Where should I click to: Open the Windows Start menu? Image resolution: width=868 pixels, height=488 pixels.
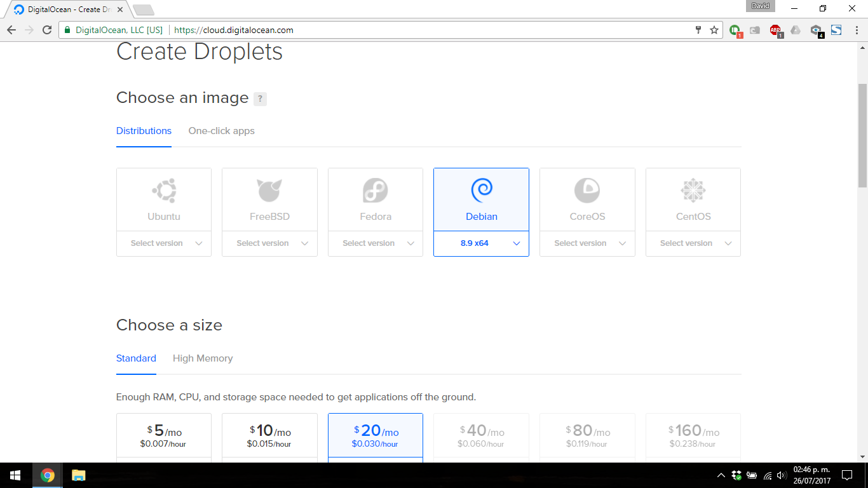click(x=15, y=475)
